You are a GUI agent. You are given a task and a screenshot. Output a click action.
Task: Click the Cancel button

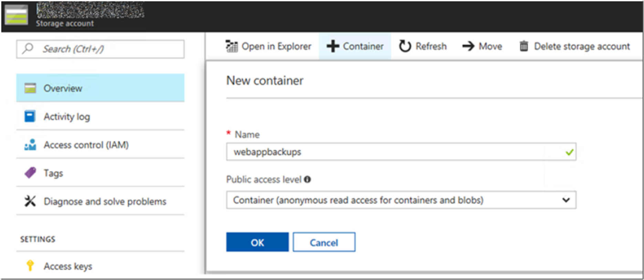tap(324, 242)
